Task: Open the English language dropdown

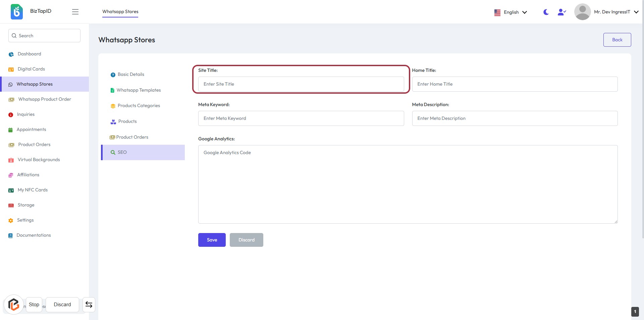Action: pyautogui.click(x=511, y=12)
